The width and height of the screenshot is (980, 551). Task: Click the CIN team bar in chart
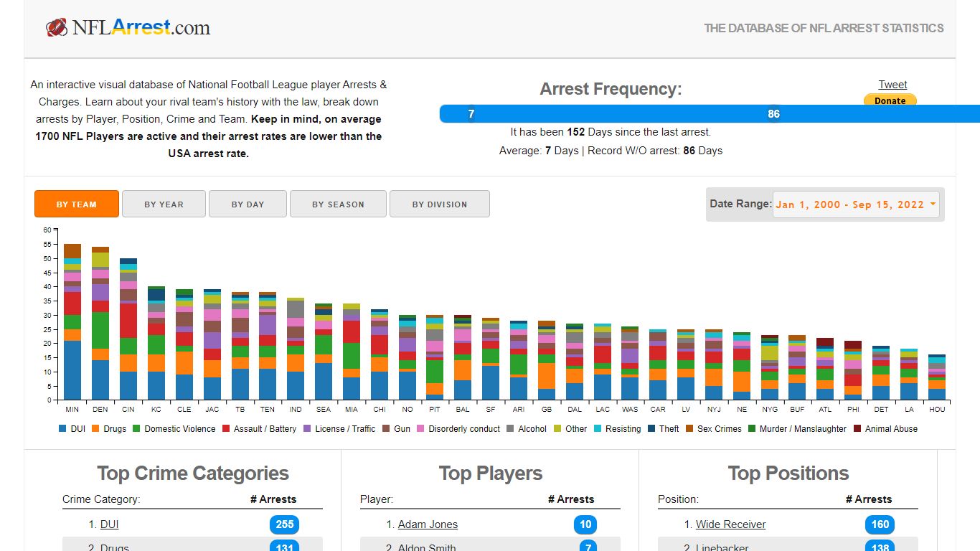(x=128, y=329)
